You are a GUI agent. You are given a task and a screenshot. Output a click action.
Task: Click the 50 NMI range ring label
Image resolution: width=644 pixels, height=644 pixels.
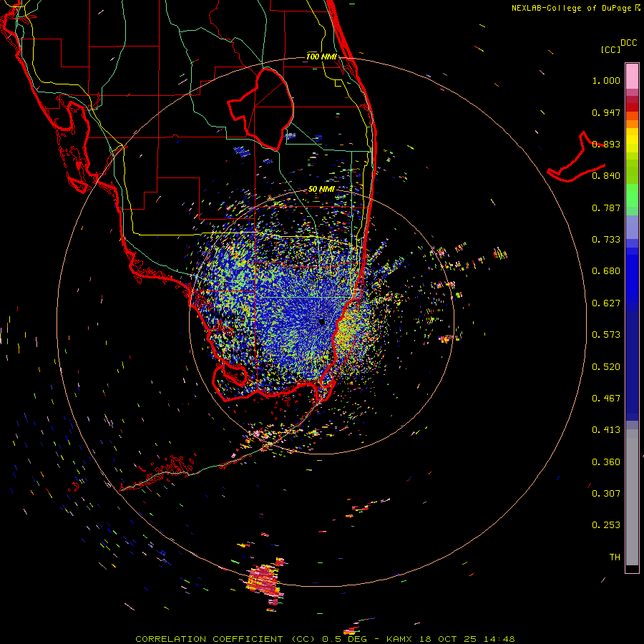[321, 190]
